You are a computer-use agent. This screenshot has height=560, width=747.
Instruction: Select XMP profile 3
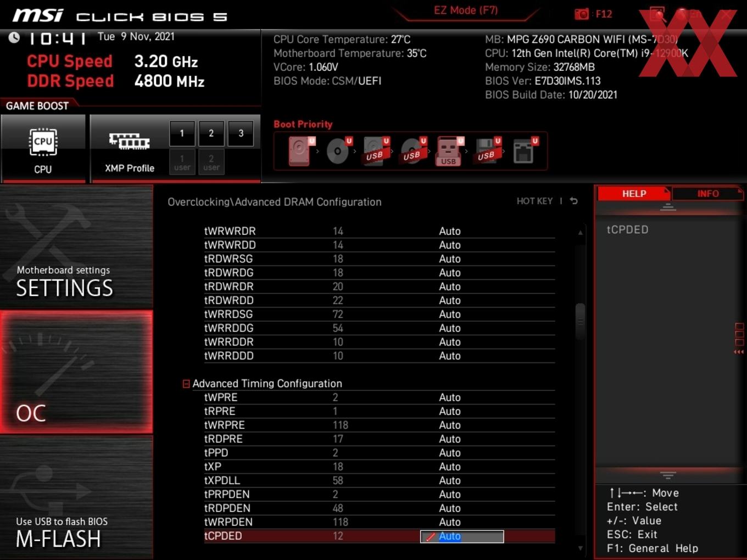coord(241,133)
